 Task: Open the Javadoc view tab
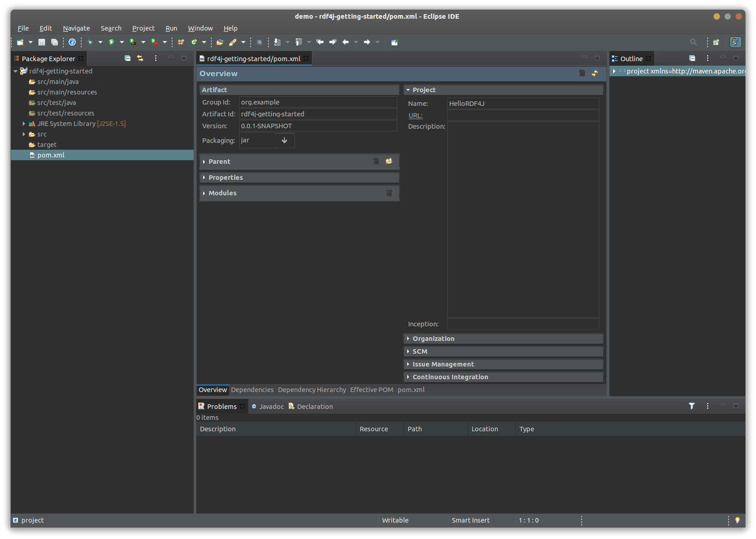point(268,407)
